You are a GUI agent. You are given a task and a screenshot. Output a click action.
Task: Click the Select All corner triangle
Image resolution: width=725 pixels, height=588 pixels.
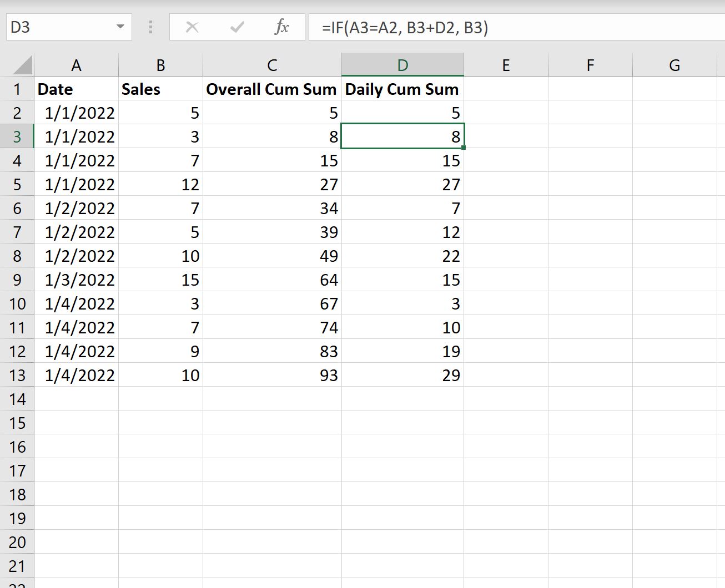(22, 65)
